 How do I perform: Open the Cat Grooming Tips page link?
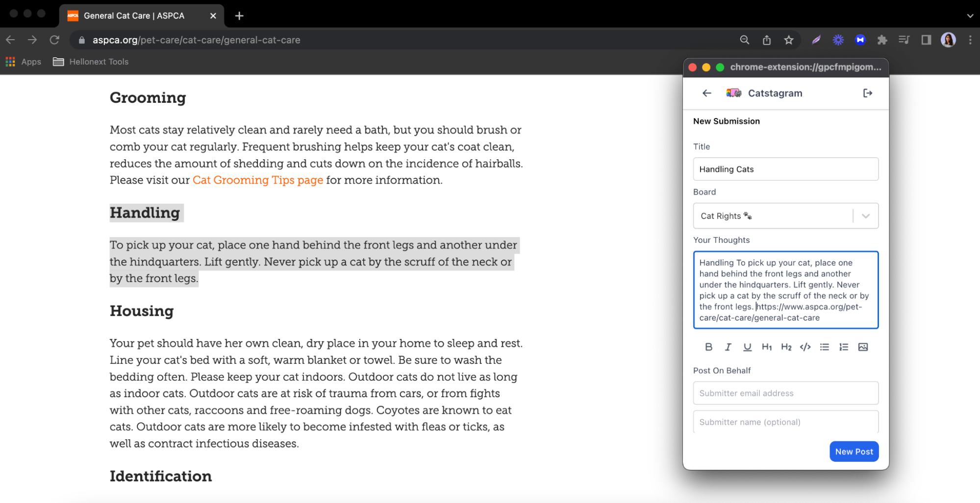(x=257, y=180)
